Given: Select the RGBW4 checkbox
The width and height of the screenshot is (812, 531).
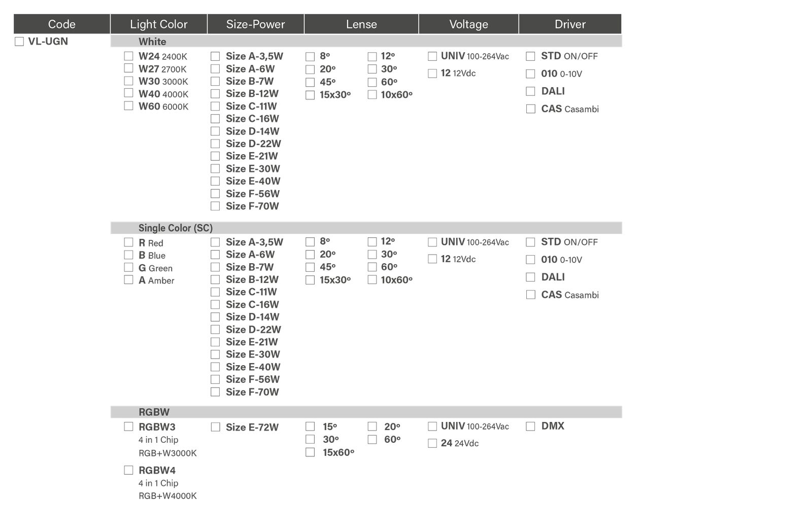Looking at the screenshot, I should tap(129, 470).
